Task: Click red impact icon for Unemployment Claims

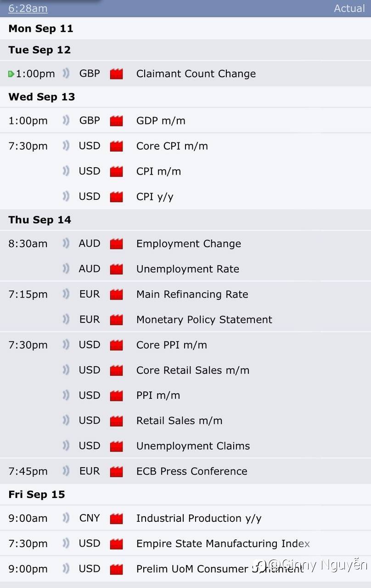Action: pos(116,446)
